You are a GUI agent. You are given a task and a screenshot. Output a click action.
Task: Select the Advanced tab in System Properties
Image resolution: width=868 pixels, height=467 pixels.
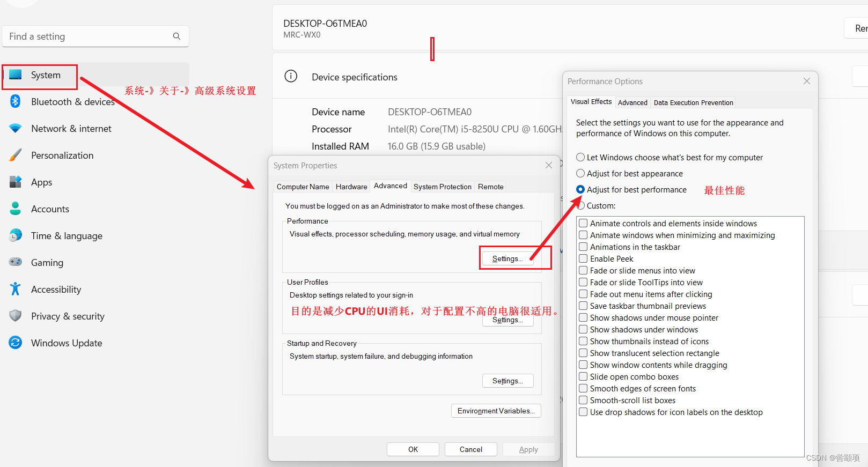click(x=390, y=186)
